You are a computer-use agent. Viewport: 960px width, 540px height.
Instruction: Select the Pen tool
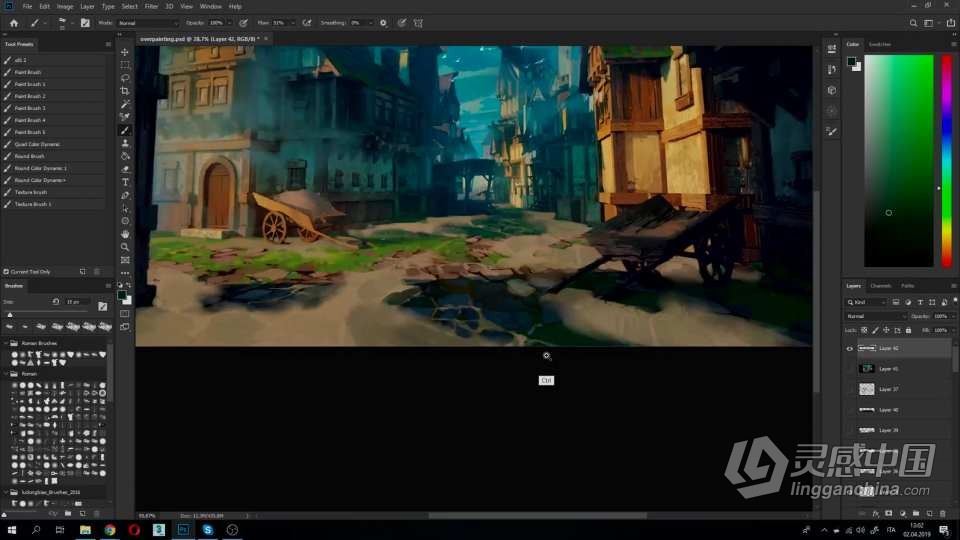point(125,195)
